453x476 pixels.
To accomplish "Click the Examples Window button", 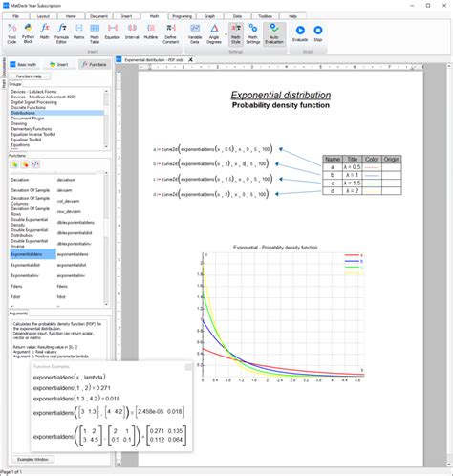I will tap(32, 459).
